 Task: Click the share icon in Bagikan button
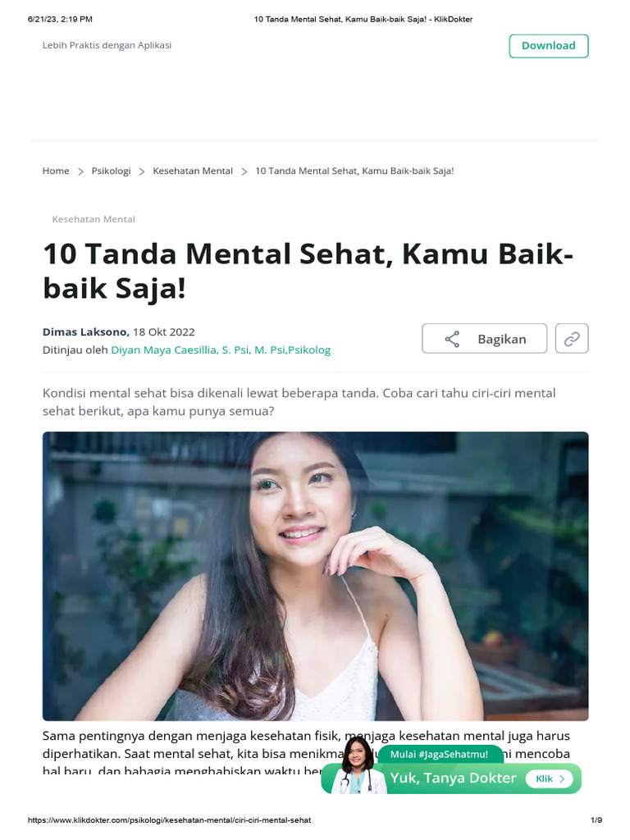452,339
